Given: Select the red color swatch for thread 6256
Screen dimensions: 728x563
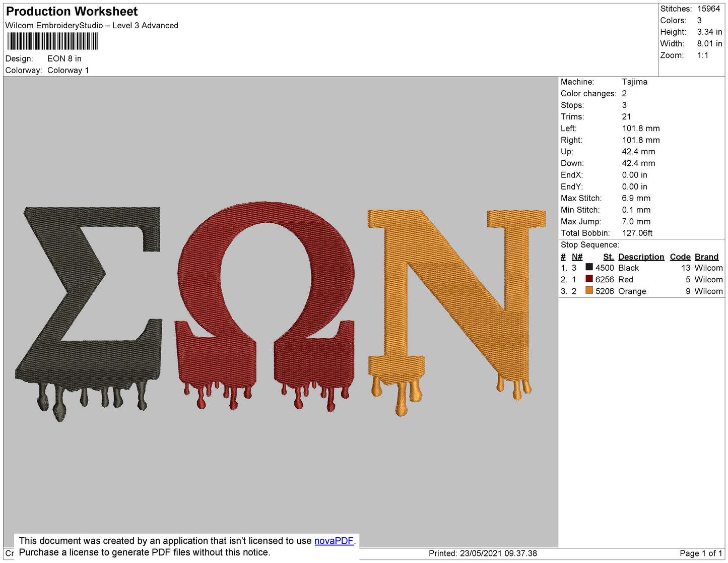Looking at the screenshot, I should pos(589,279).
